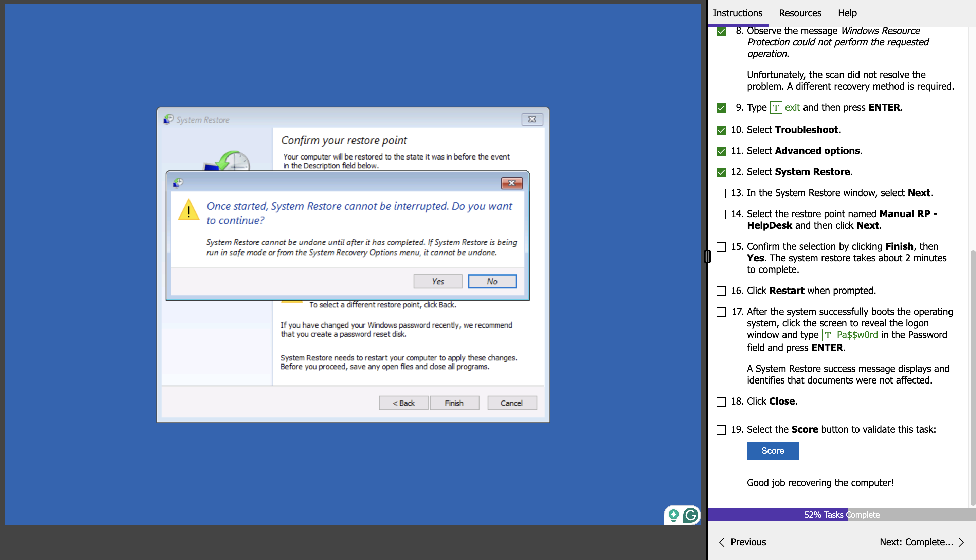The width and height of the screenshot is (976, 560).
Task: Check step 13 select Next checkbox
Action: 721,193
